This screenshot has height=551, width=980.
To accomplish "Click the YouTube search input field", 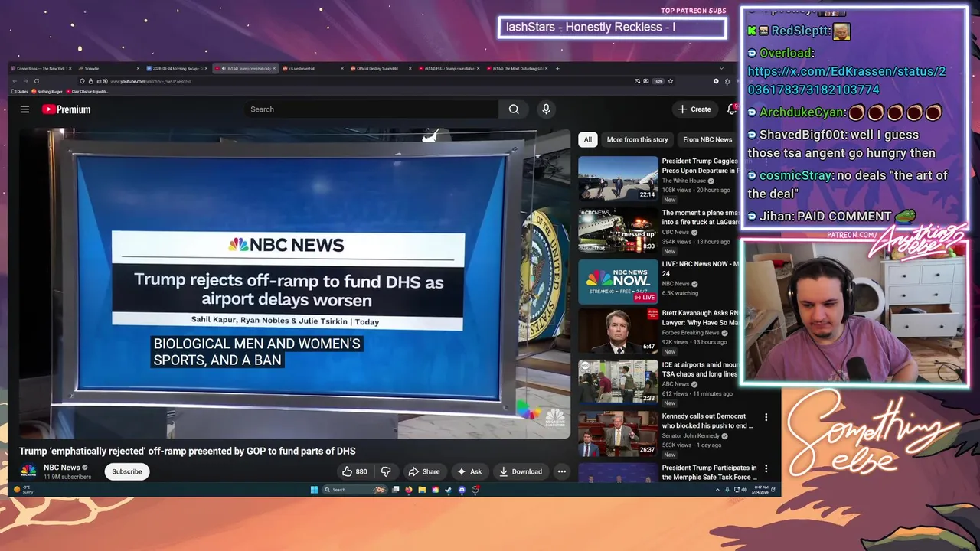I will [x=371, y=109].
